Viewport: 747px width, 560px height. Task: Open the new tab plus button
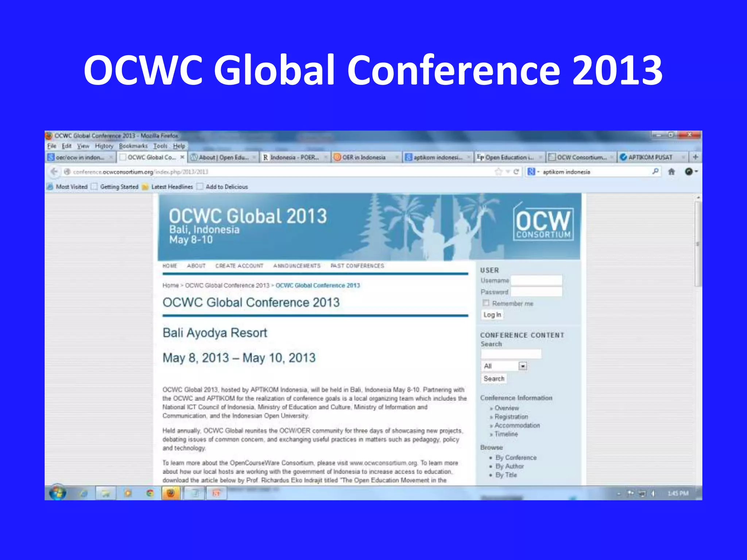[696, 157]
